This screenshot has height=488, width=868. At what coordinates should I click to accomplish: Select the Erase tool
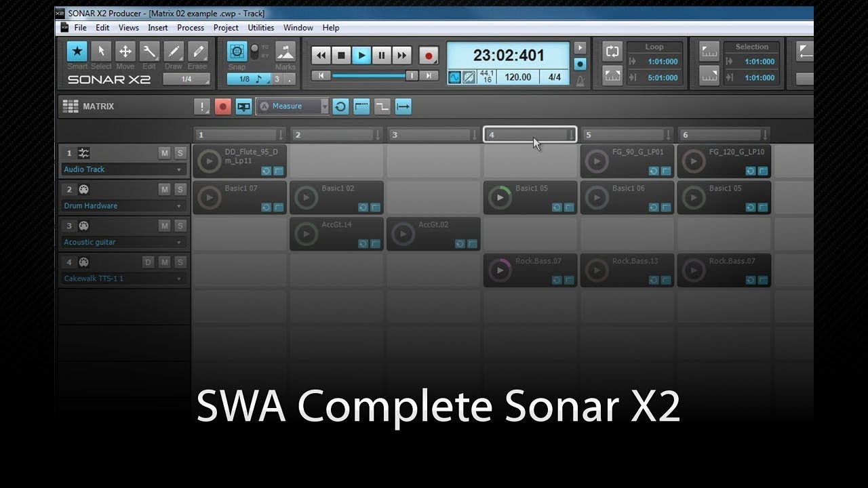pos(197,52)
